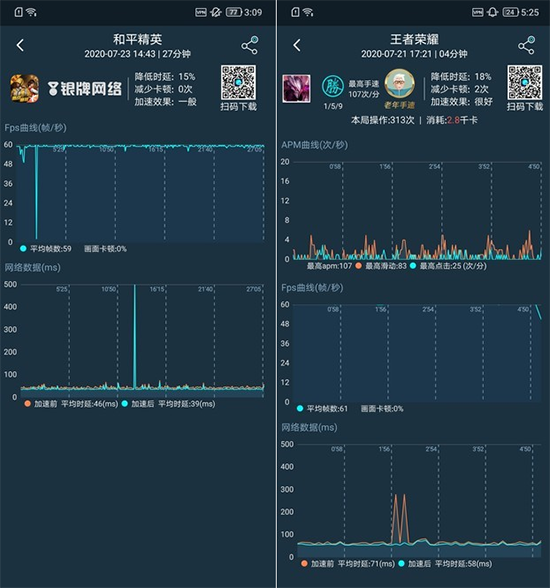This screenshot has width=550, height=588.
Task: Tap the 和平精英 title text
Action: 138,39
